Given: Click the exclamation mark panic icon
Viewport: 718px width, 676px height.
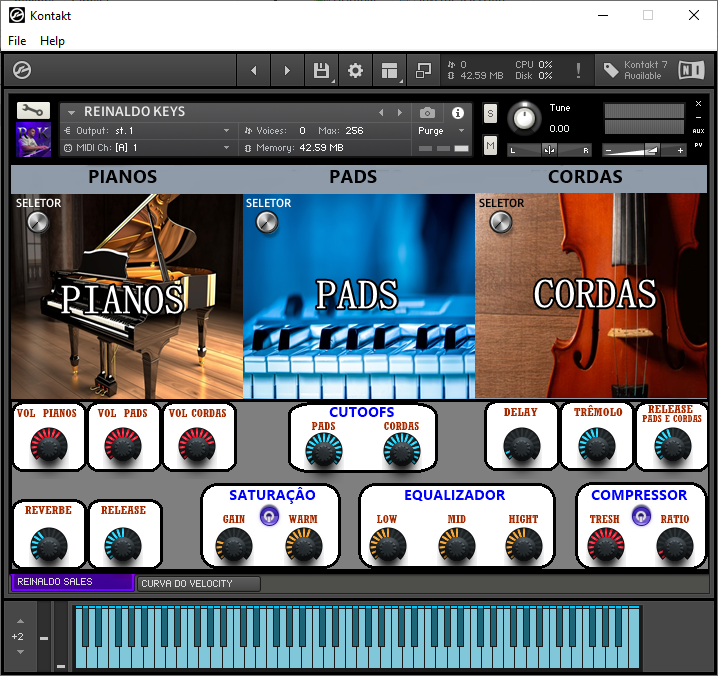Looking at the screenshot, I should click(578, 70).
